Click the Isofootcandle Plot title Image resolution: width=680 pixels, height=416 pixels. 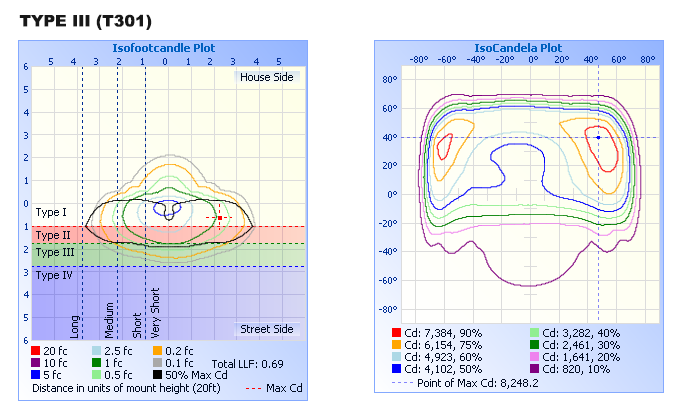tap(164, 48)
